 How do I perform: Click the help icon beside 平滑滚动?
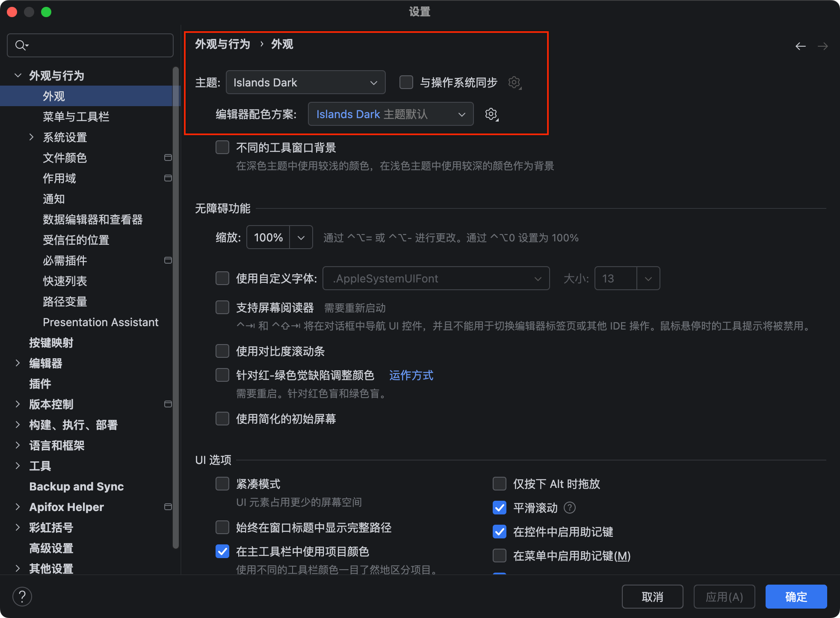tap(570, 508)
